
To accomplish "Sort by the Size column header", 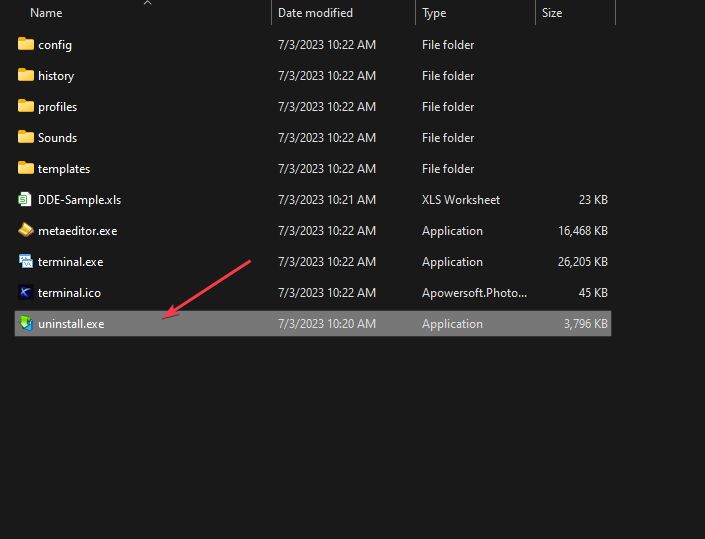I will tap(552, 13).
